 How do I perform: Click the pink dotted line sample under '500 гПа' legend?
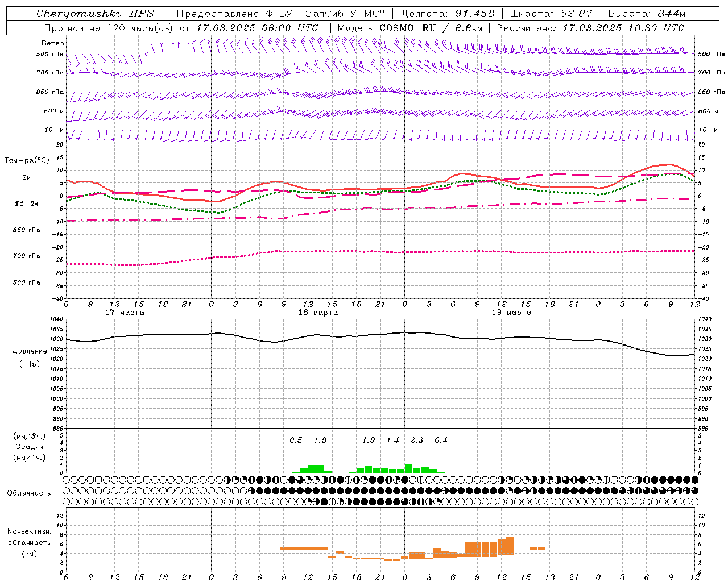26,289
